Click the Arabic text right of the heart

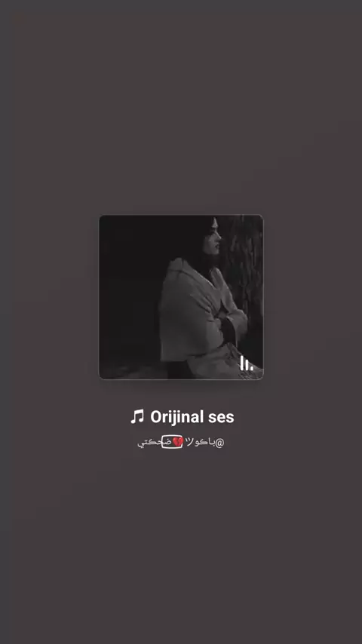200,443
